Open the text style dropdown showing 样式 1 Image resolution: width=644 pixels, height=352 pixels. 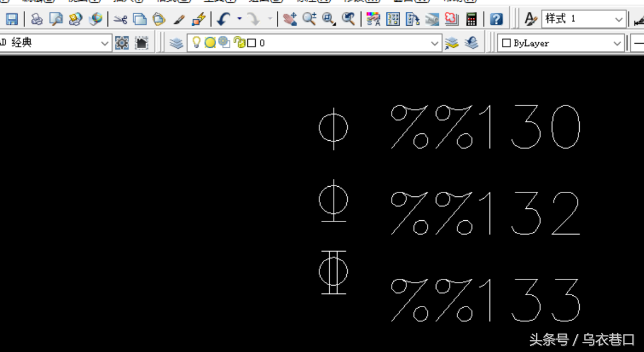pos(584,19)
